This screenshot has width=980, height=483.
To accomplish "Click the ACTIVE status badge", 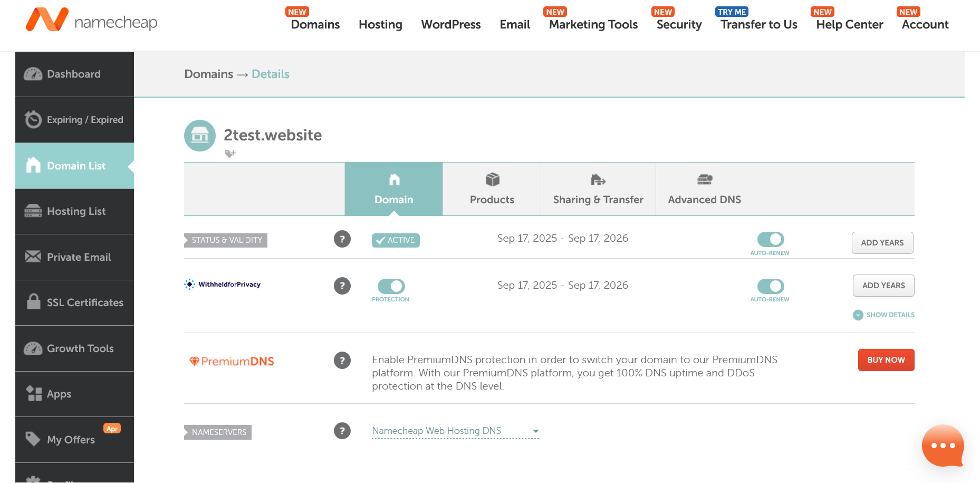I will coord(396,240).
